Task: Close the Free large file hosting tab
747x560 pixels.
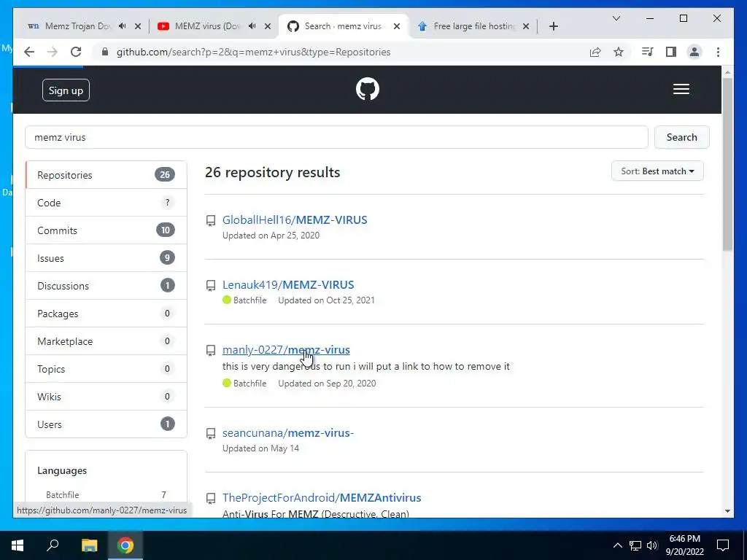Action: tap(526, 26)
